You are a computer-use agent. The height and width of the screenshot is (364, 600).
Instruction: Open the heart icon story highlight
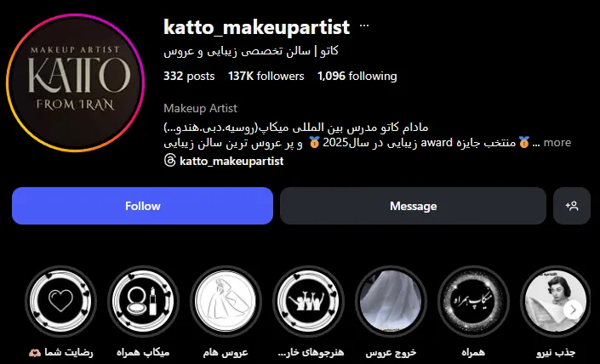tap(60, 301)
